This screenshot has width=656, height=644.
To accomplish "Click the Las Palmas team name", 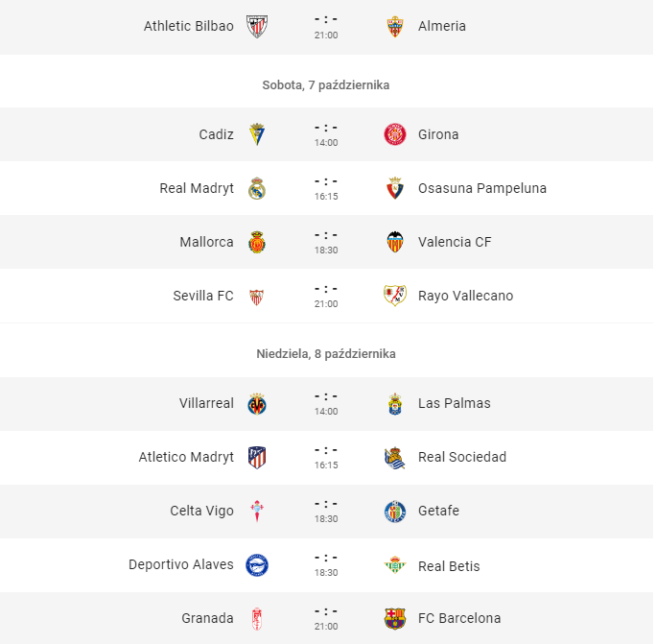I will pos(455,403).
